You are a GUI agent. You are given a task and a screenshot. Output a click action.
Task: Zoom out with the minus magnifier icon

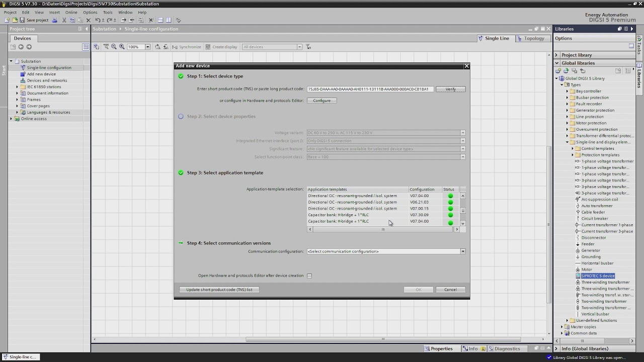(114, 47)
